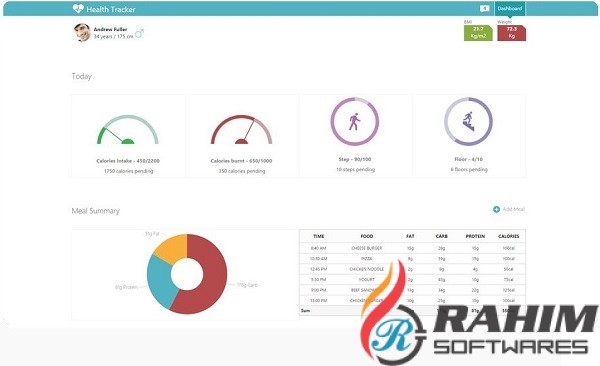Click the 10:30 AM time cell
The width and height of the screenshot is (600, 366).
[318, 259]
